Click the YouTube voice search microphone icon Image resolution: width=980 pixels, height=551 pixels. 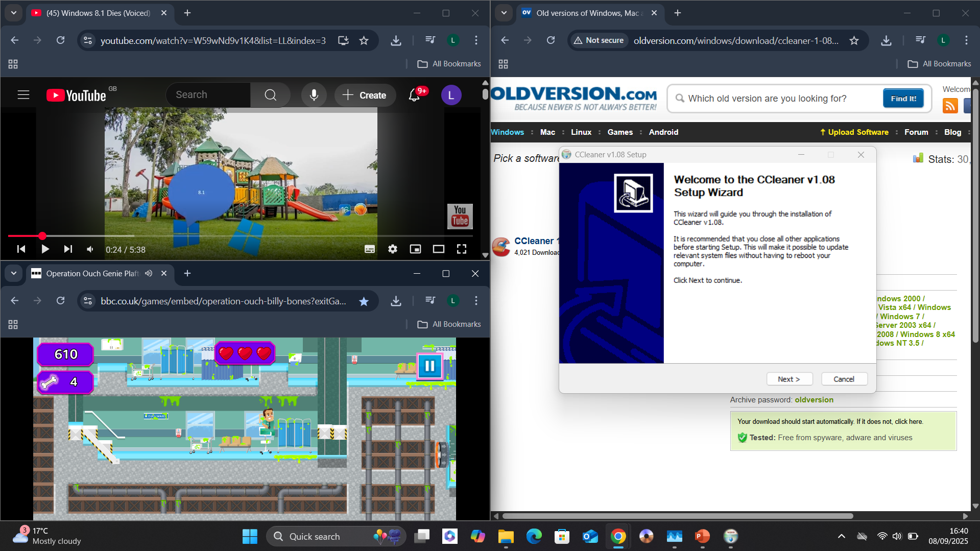click(314, 95)
